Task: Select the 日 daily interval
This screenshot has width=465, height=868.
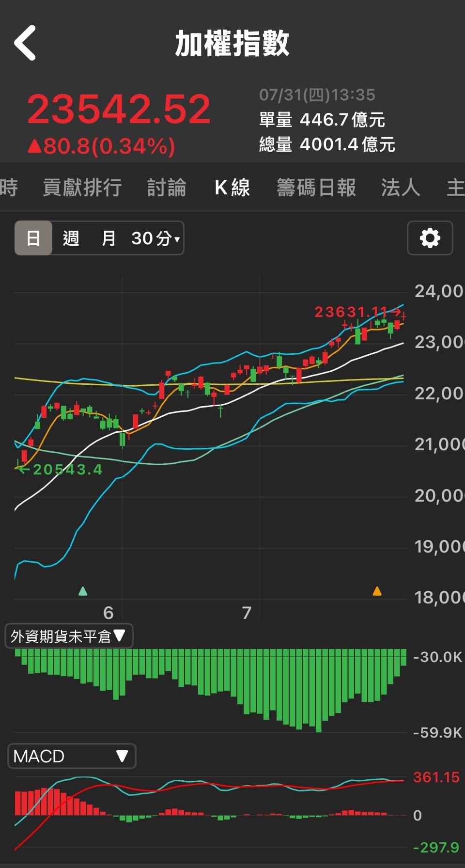Action: pos(33,238)
